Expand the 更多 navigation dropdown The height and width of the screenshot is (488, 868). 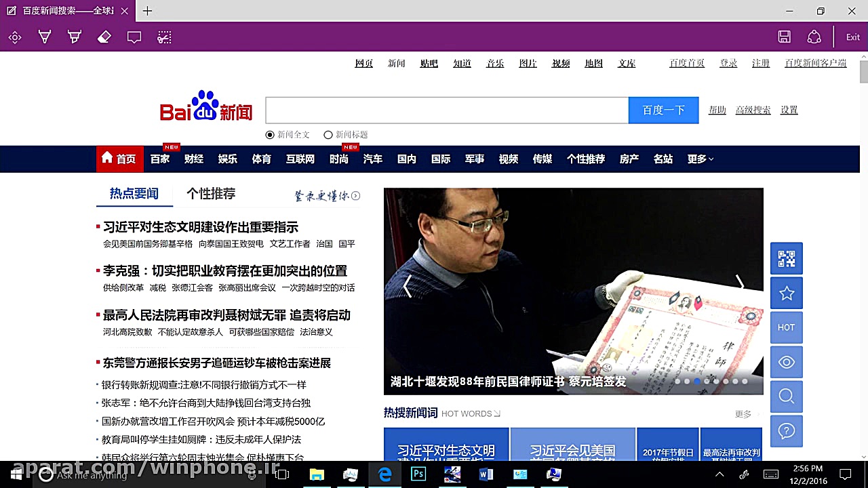coord(701,159)
